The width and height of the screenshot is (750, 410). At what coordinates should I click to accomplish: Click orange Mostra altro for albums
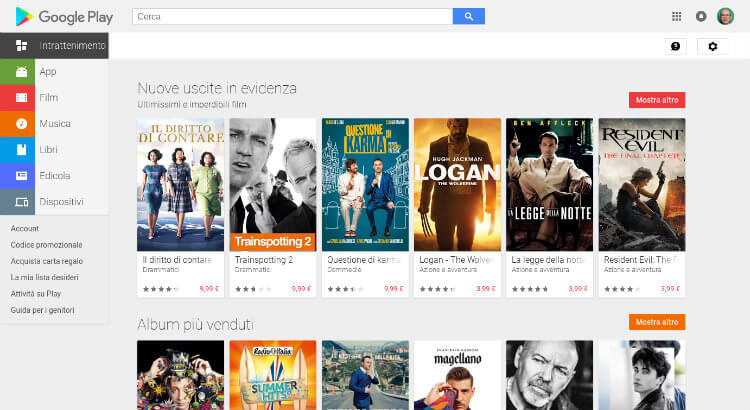[657, 322]
